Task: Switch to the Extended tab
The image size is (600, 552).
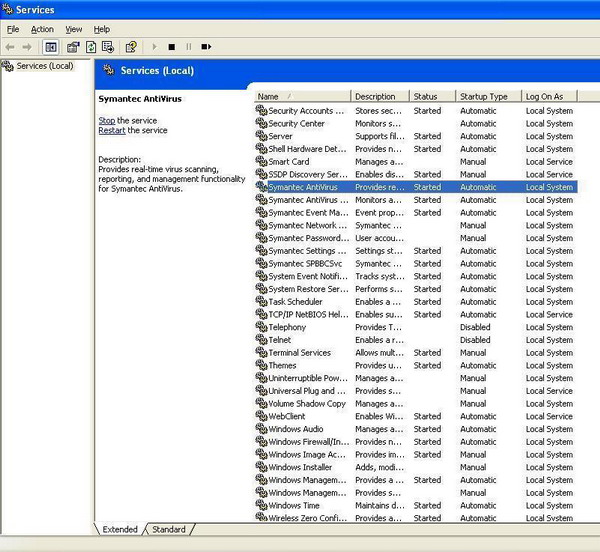Action: [x=120, y=529]
